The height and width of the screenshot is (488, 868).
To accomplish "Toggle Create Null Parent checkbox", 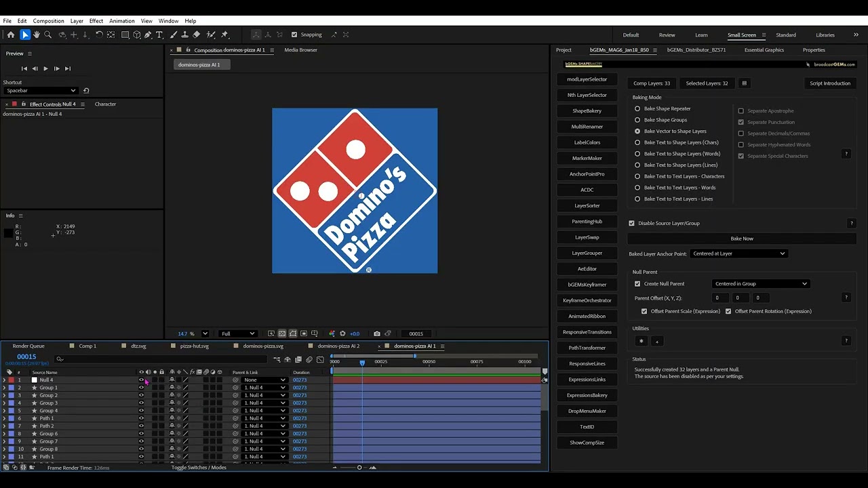I will tap(637, 284).
